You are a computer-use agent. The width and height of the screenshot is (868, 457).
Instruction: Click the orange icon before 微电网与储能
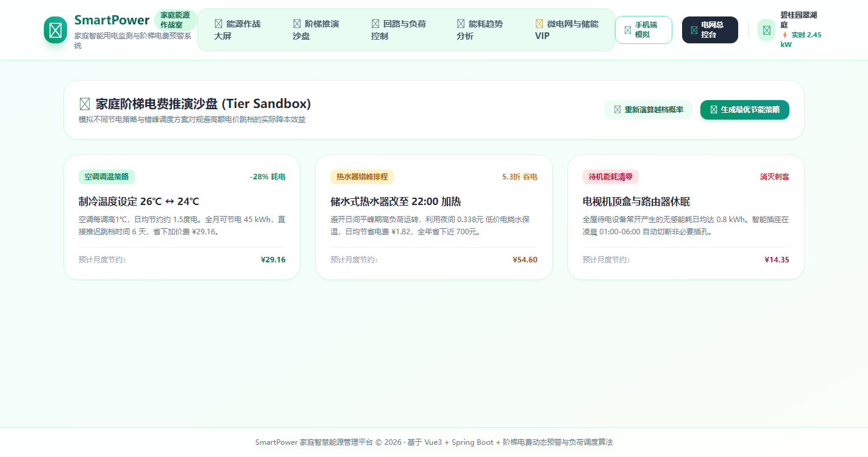click(539, 24)
